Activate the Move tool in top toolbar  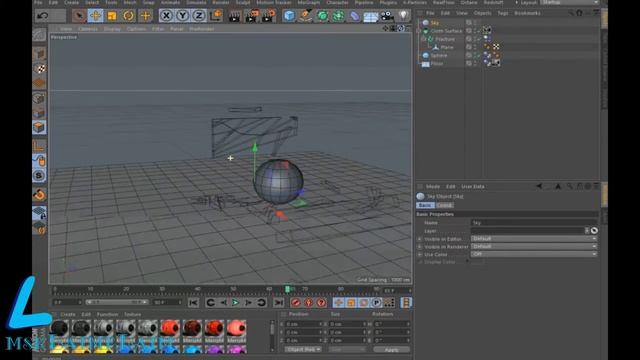95,16
